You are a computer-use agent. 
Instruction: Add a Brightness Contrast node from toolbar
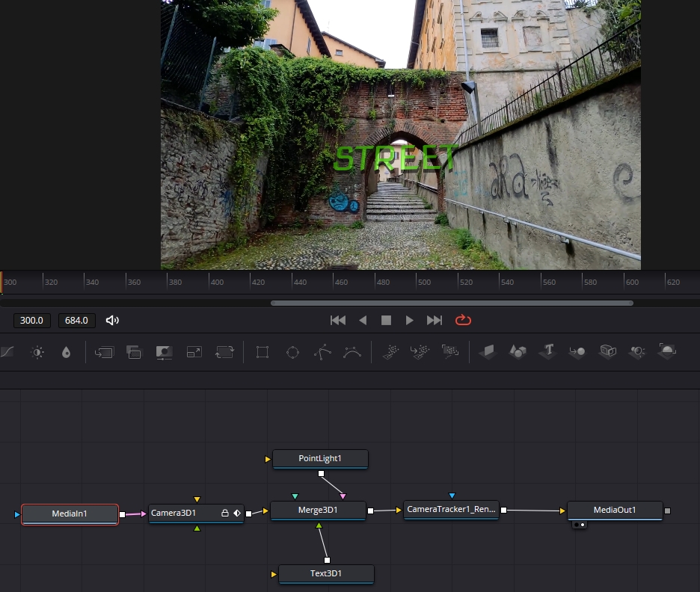pos(37,352)
